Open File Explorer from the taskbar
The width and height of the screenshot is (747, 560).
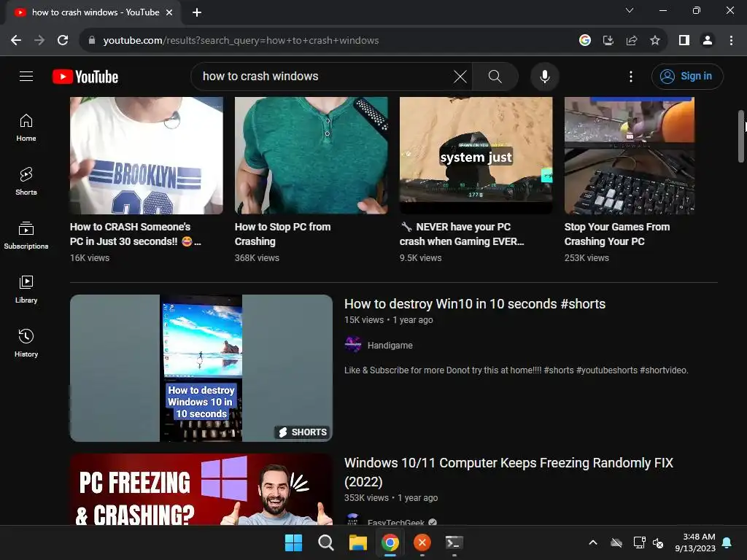tap(357, 542)
